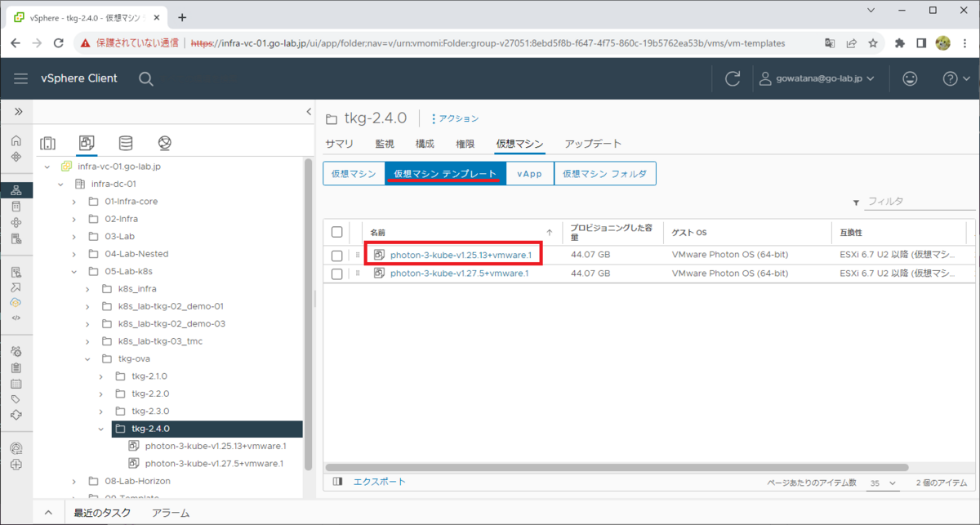
Task: Collapse the tkg-ova folder
Action: [87, 358]
